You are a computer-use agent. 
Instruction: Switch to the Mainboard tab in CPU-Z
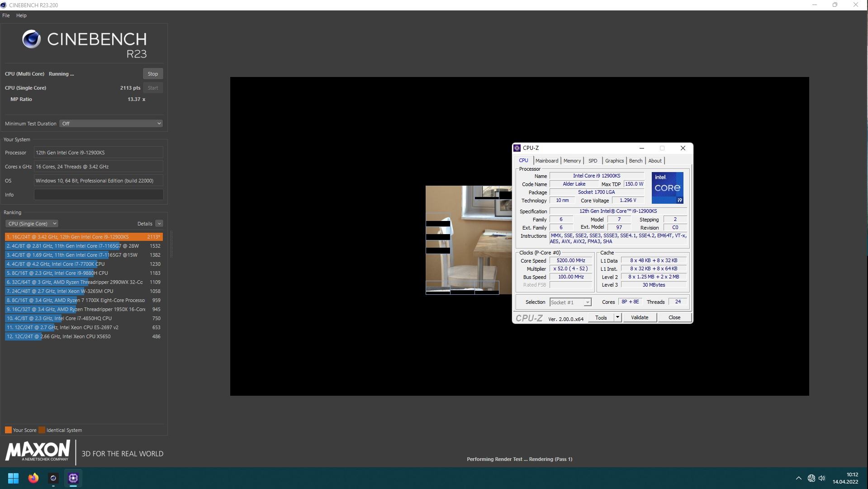pyautogui.click(x=546, y=161)
